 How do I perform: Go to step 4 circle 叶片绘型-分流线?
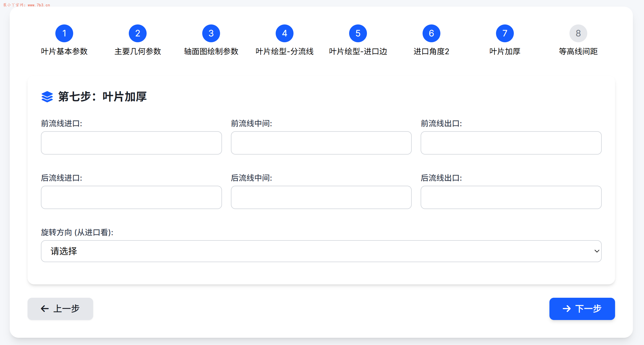point(285,33)
